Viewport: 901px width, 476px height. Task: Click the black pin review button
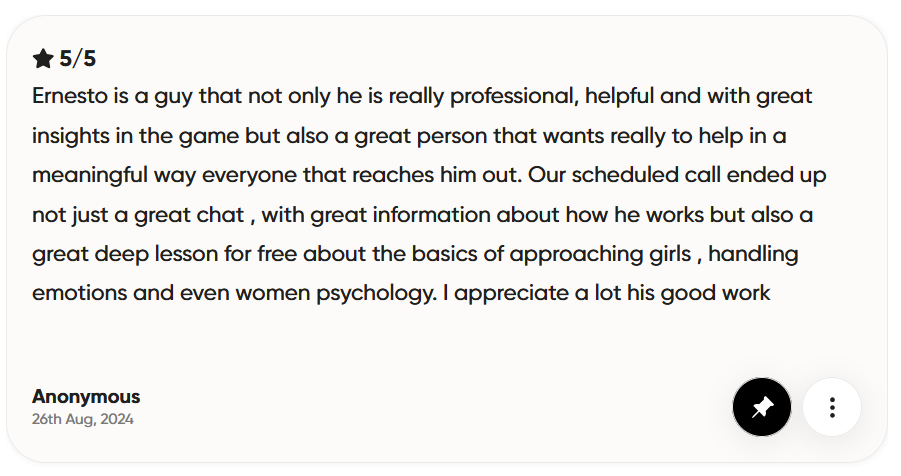762,407
